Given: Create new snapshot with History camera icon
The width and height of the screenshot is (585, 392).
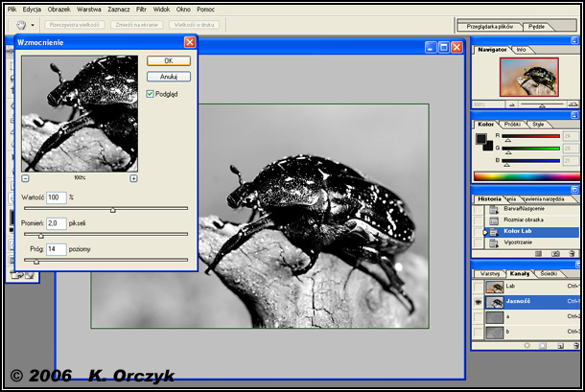Looking at the screenshot, I should 553,253.
